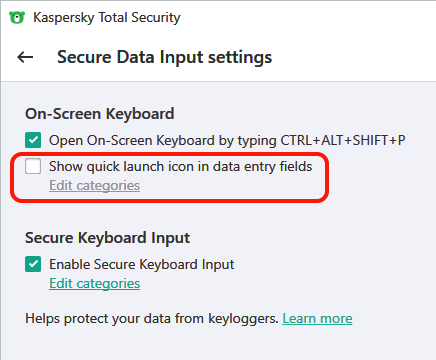
Task: Go back using the left arrow icon
Action: point(25,57)
